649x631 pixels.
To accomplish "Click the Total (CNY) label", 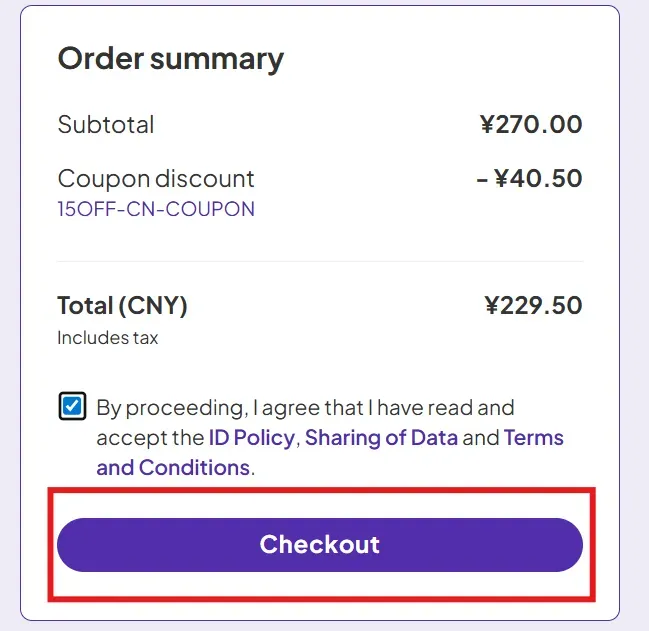I will (122, 305).
